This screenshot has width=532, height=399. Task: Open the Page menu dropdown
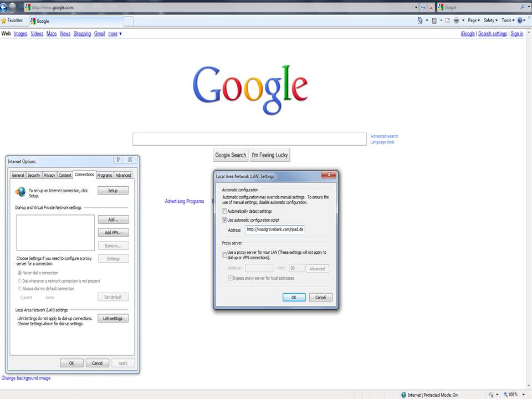pos(474,21)
